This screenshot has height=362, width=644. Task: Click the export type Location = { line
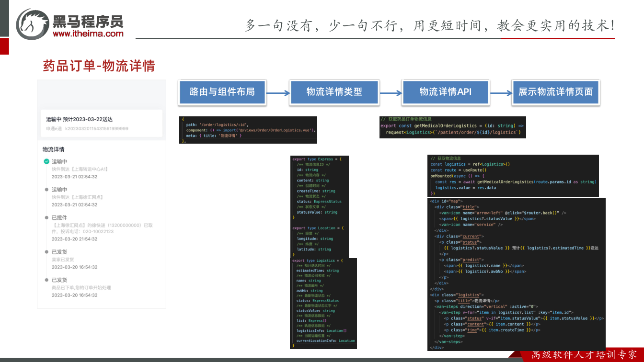coord(318,228)
